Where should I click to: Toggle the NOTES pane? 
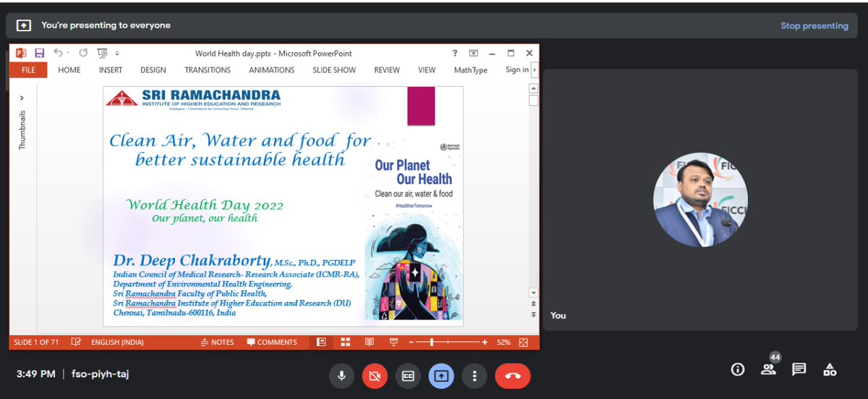tap(218, 342)
